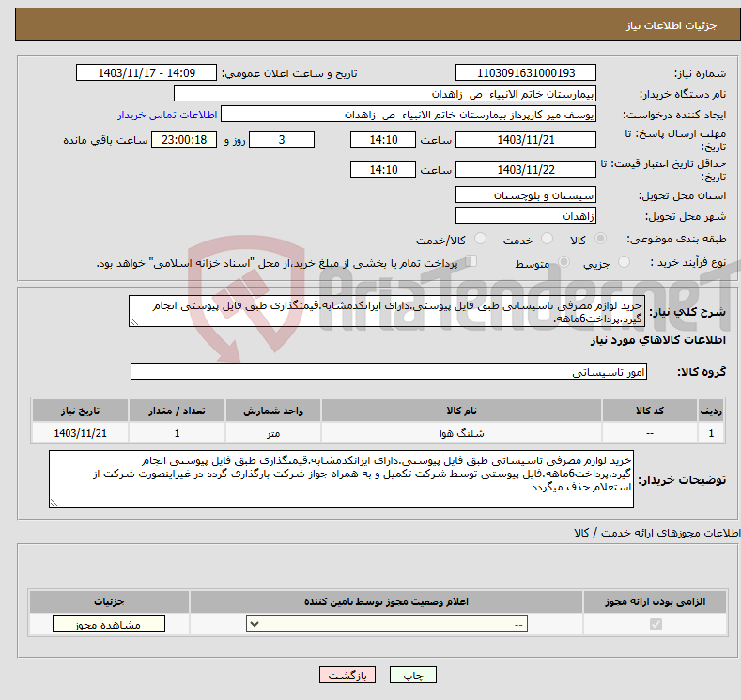Click the ردیف column header
The image size is (741, 700).
[x=711, y=411]
